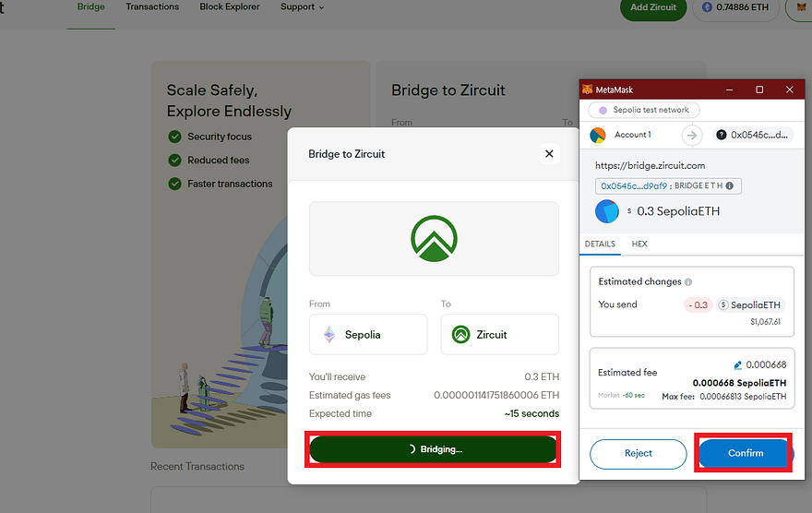Click the Faster transactions checkmark icon
This screenshot has width=812, height=513.
pyautogui.click(x=175, y=184)
